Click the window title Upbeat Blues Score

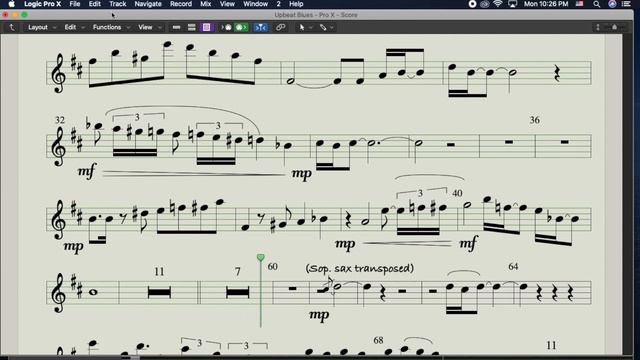(316, 15)
